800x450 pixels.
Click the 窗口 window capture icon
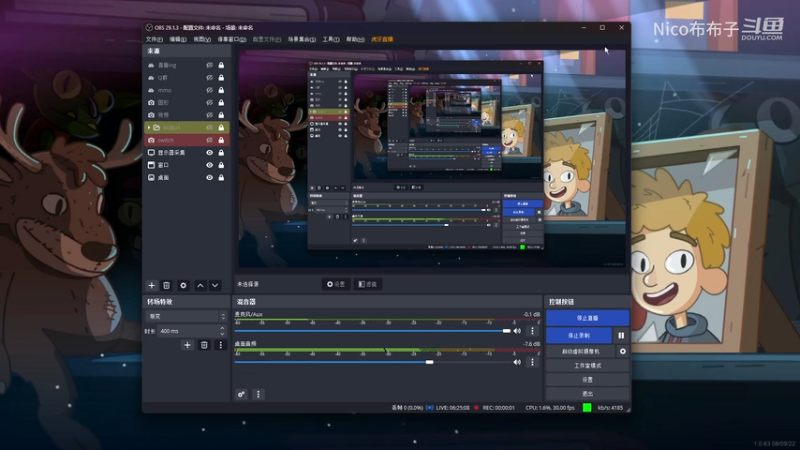(x=151, y=165)
